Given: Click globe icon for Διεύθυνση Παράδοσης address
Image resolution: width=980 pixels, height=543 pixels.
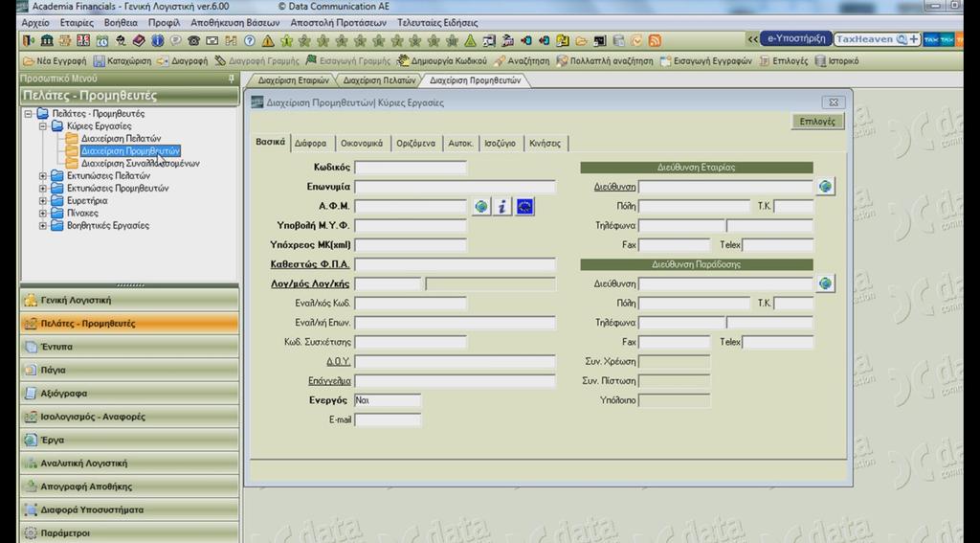Looking at the screenshot, I should coord(826,283).
